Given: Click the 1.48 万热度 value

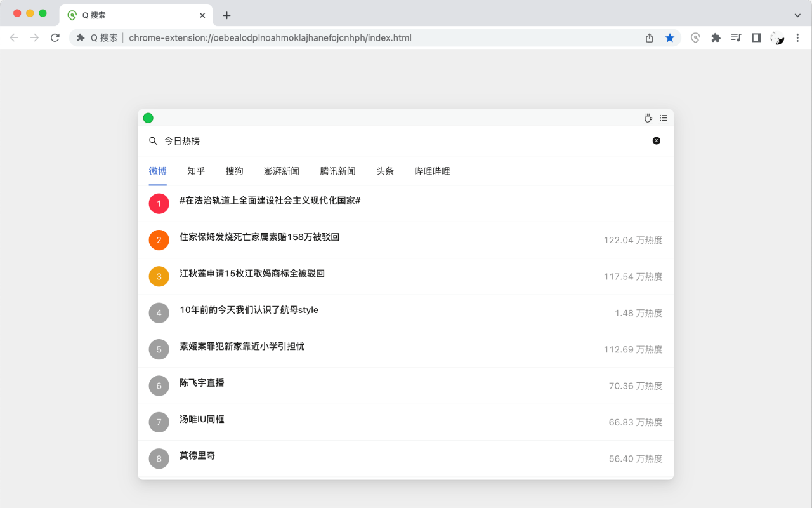Looking at the screenshot, I should click(639, 313).
